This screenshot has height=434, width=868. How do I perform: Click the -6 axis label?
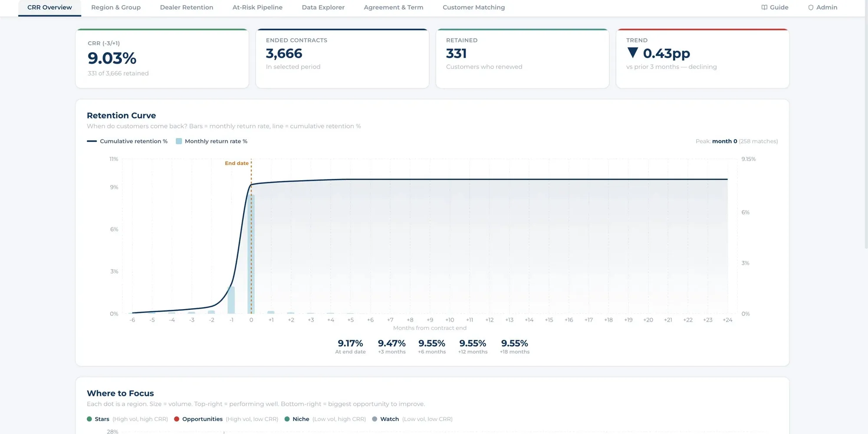pos(132,320)
